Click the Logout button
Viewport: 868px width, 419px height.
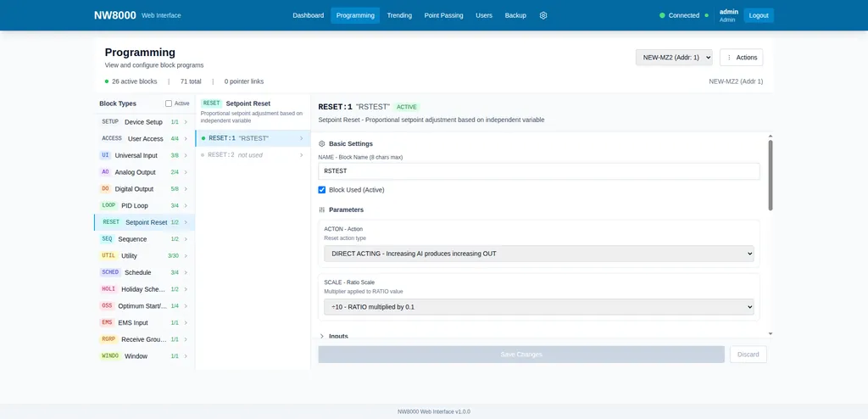(759, 15)
